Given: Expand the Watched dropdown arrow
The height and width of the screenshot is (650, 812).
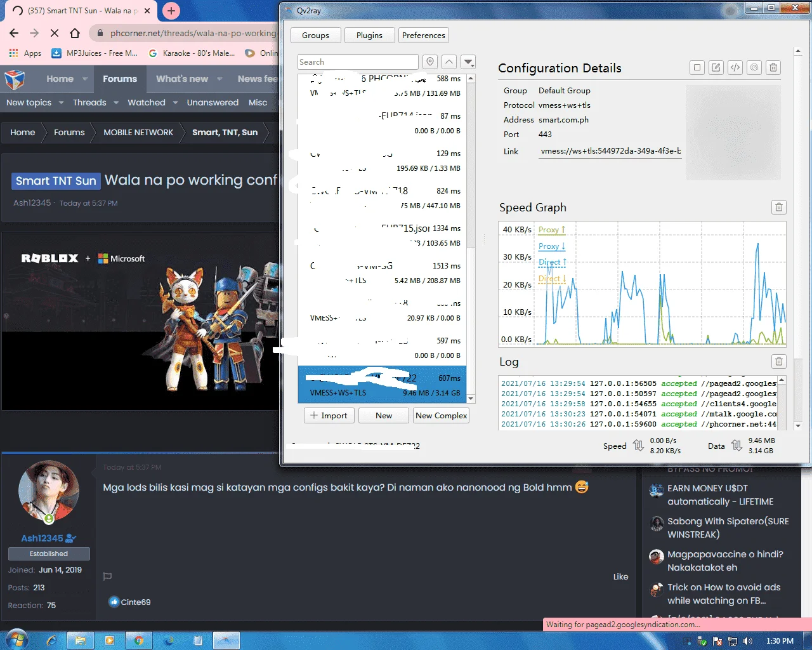Looking at the screenshot, I should pyautogui.click(x=175, y=102).
